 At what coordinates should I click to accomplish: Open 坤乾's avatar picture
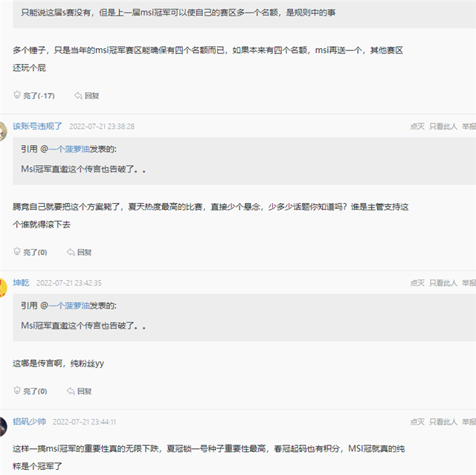pyautogui.click(x=3, y=286)
